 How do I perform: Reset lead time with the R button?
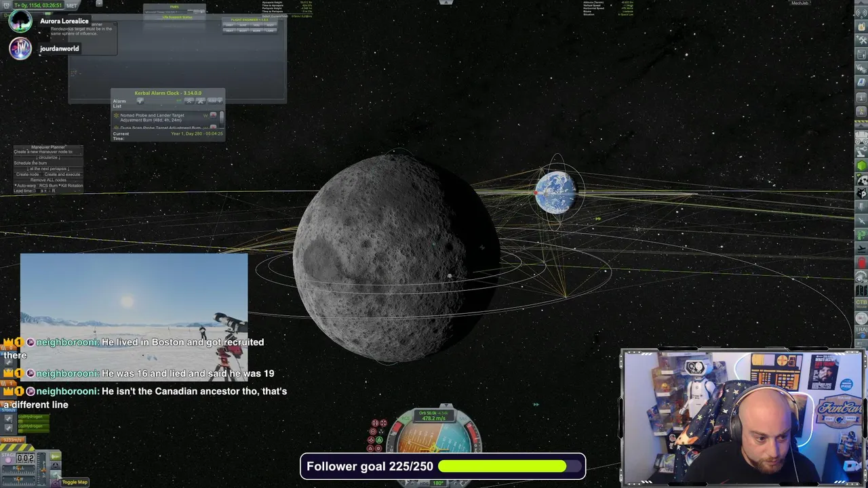pyautogui.click(x=54, y=190)
